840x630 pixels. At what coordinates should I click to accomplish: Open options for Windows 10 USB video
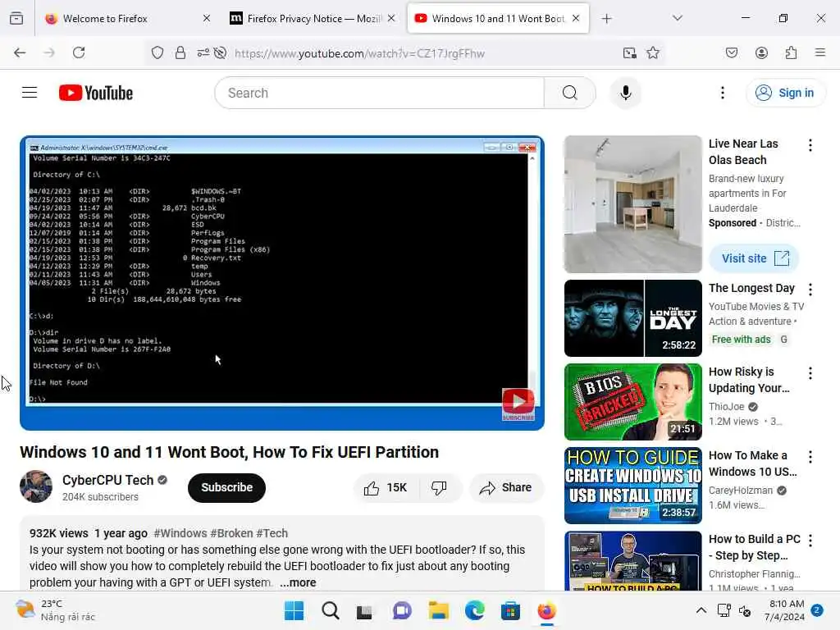810,457
